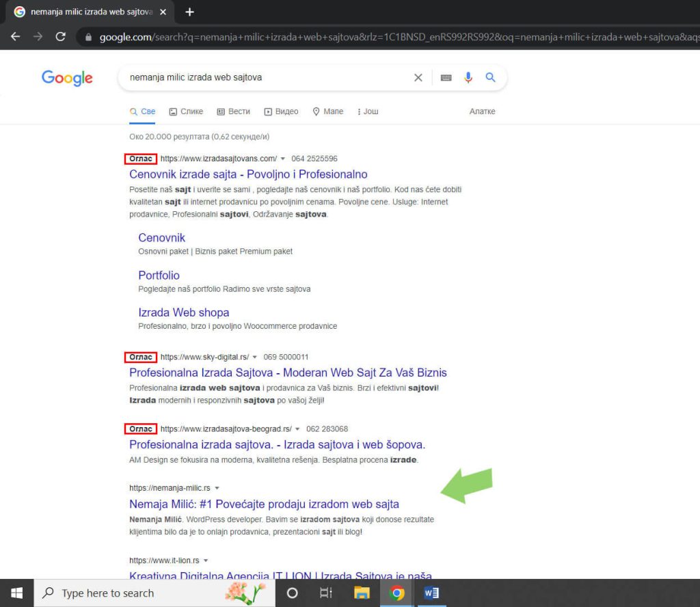Switch to the Видео search tab
Screen dimensions: 700x607
(x=282, y=111)
